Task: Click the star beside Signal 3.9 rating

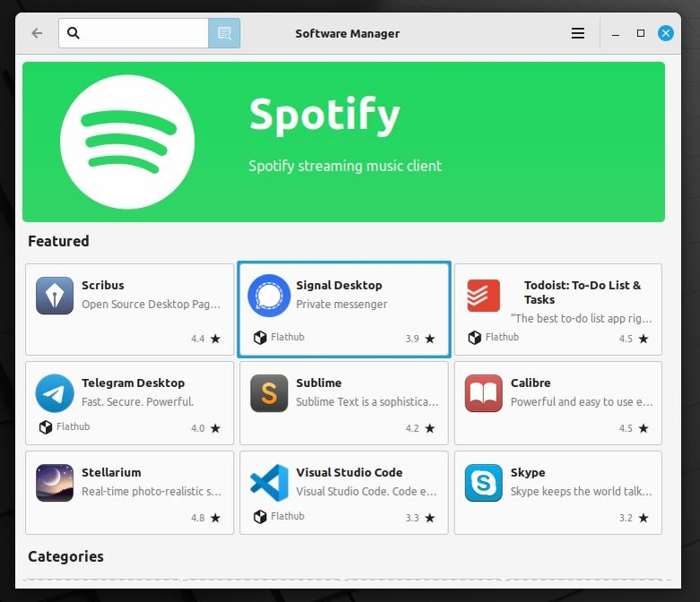Action: click(429, 339)
